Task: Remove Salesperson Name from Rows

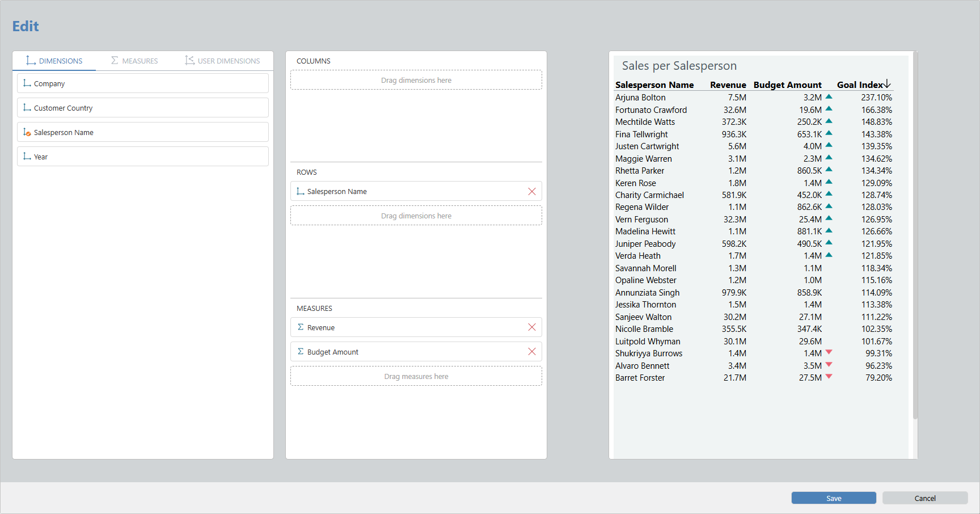Action: click(x=531, y=192)
